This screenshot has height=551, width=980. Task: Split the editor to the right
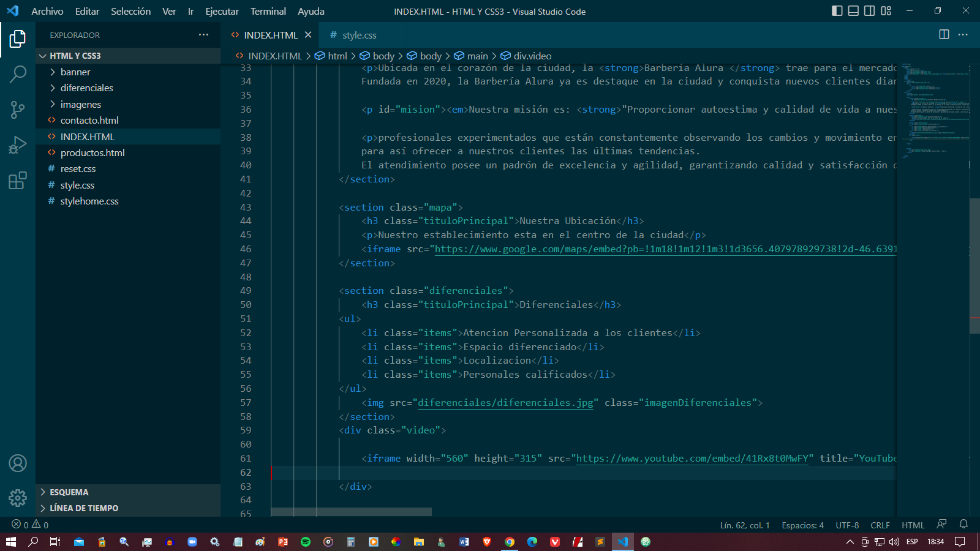click(944, 34)
